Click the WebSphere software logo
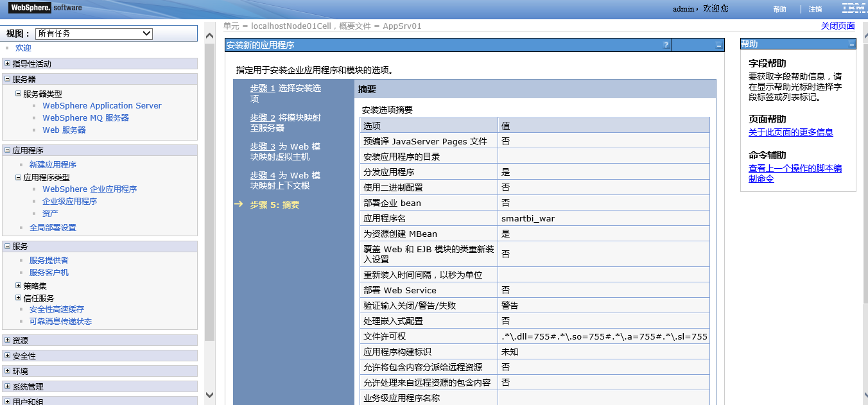This screenshot has width=868, height=405. point(46,8)
